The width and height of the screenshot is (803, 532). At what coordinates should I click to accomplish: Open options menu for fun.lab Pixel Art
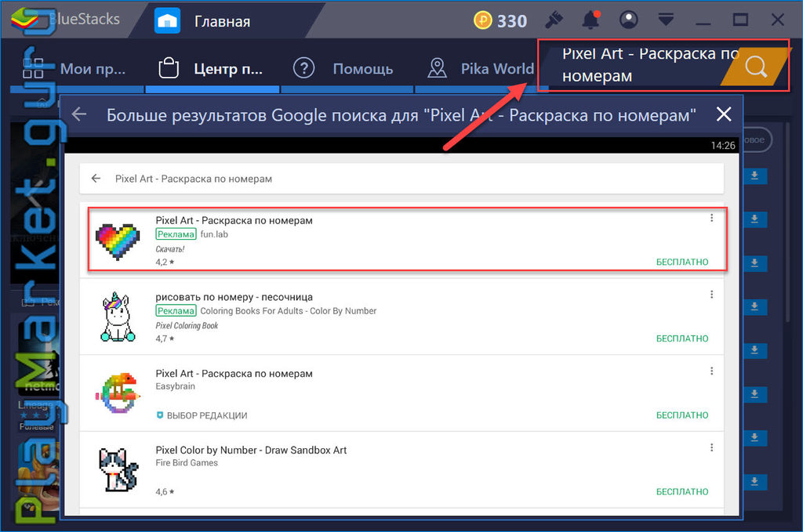point(711,218)
